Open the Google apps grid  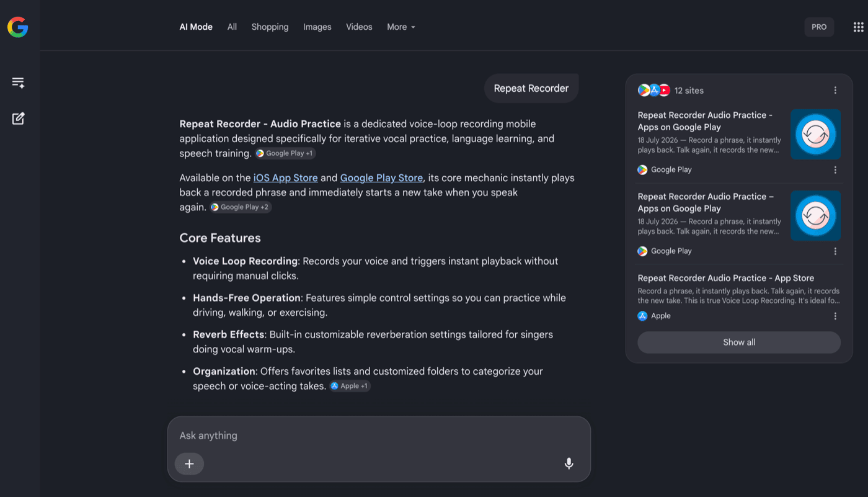pos(858,27)
